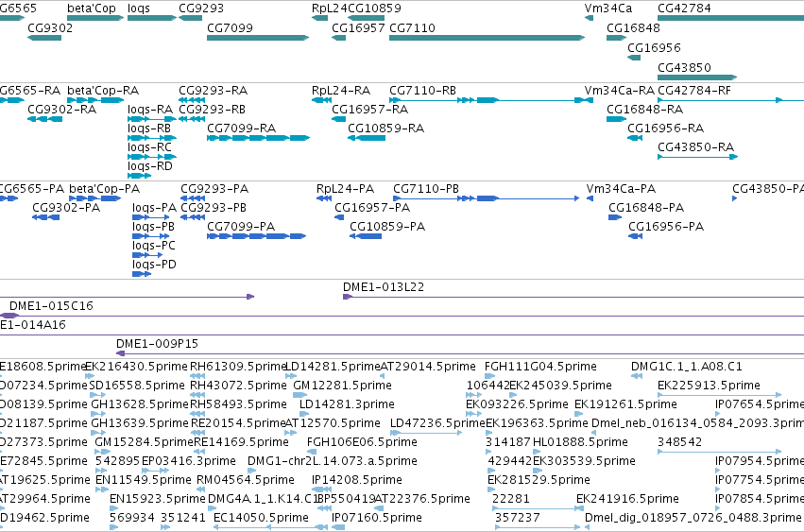Select the CG9293-RB transcript label
Viewport: 804px width, 532px height.
212,110
